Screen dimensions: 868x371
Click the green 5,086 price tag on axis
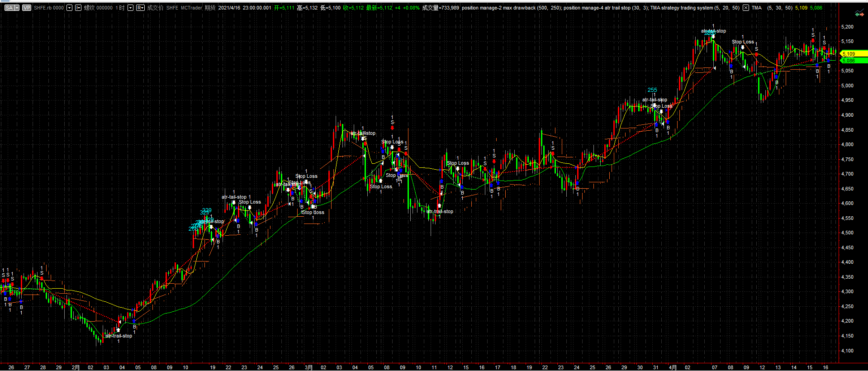tap(854, 61)
